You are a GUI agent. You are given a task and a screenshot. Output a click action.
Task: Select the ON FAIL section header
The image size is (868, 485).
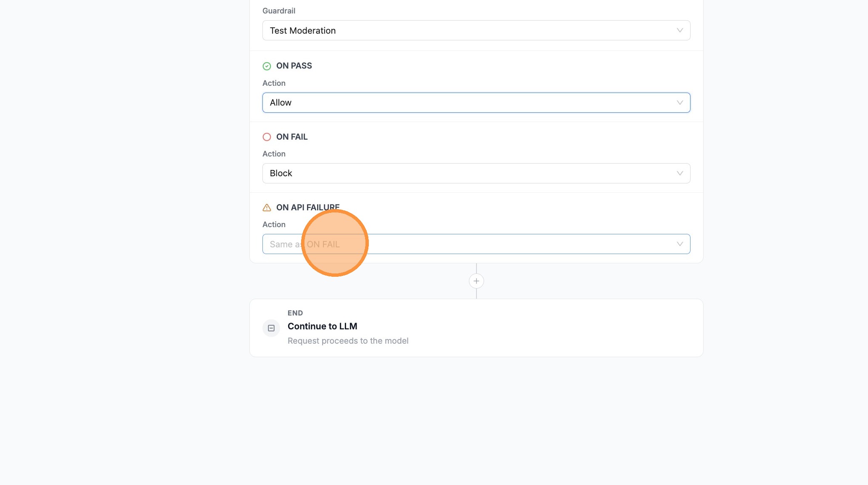292,137
